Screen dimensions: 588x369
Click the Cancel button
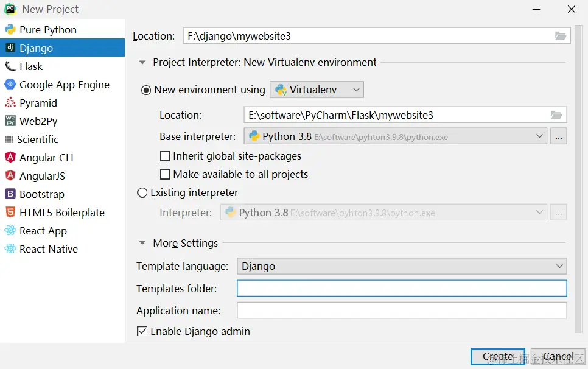click(x=558, y=357)
